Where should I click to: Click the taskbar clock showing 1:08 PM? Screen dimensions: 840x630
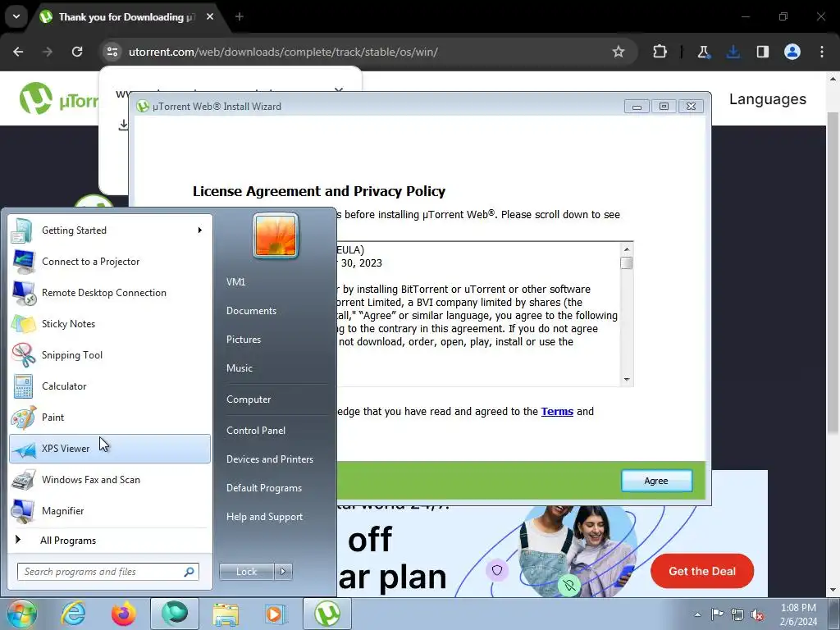(798, 614)
